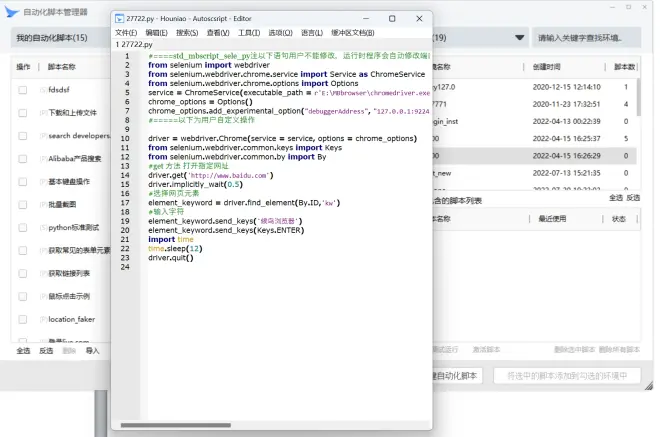Select environment row dated 2020-12-15 12:14:10
This screenshot has height=437, width=660.
click(x=535, y=87)
